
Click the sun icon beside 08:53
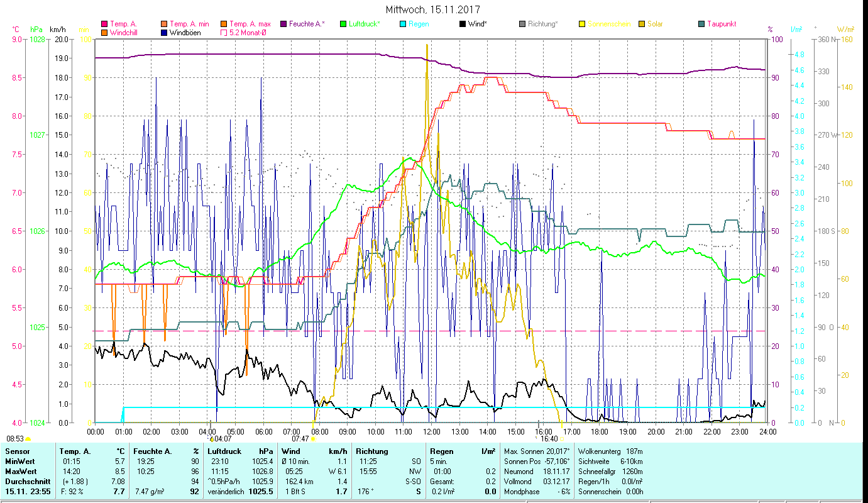click(28, 439)
